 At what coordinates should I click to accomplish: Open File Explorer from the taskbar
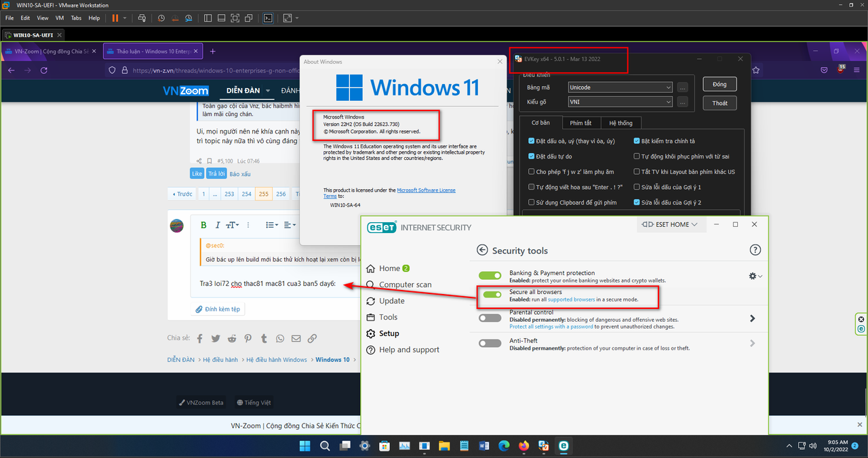click(444, 446)
